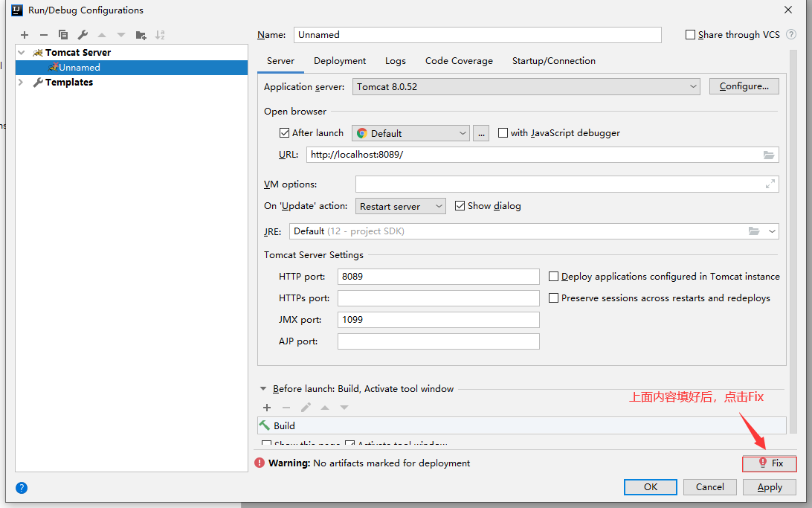Open Application server Tomcat 8.0.52 dropdown

pos(526,86)
